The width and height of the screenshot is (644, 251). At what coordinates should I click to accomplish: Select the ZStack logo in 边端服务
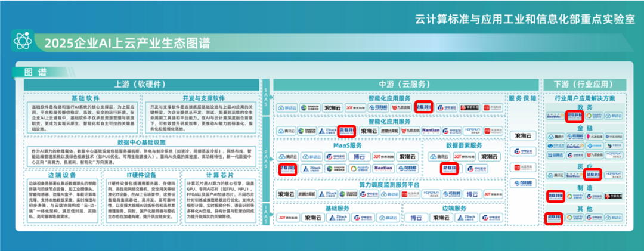point(466,218)
